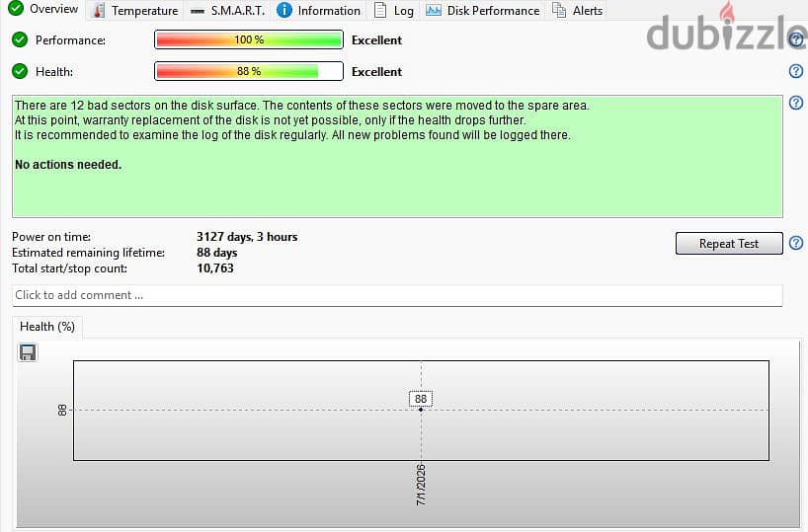Click the '3127 days, 3 hours' value

[x=247, y=237]
